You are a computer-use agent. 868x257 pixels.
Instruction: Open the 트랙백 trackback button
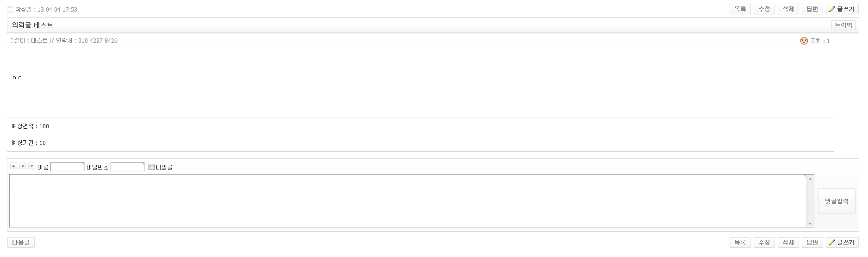tap(843, 25)
